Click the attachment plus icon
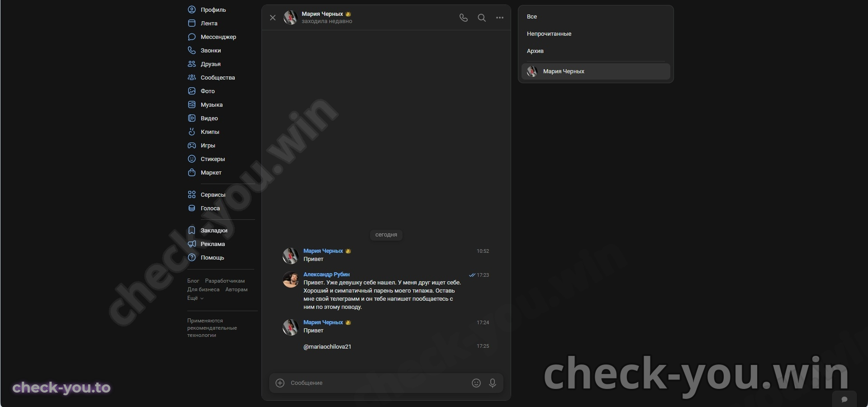Viewport: 868px width, 407px height. tap(280, 383)
